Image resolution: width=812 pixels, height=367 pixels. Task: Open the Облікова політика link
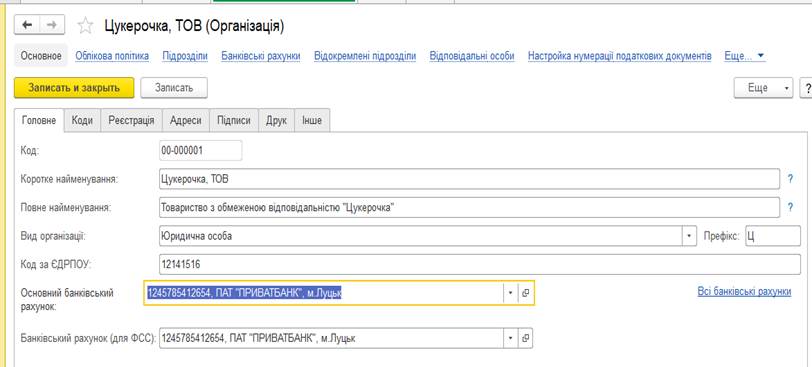point(112,56)
